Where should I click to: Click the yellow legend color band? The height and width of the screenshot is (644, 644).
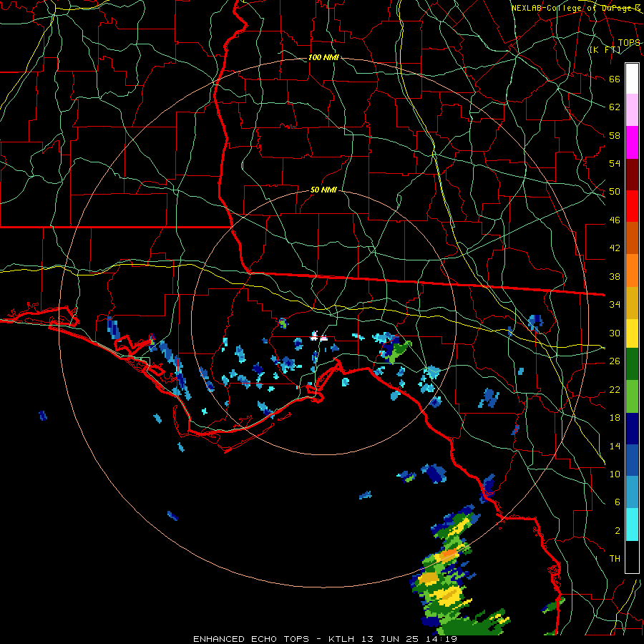[x=632, y=333]
